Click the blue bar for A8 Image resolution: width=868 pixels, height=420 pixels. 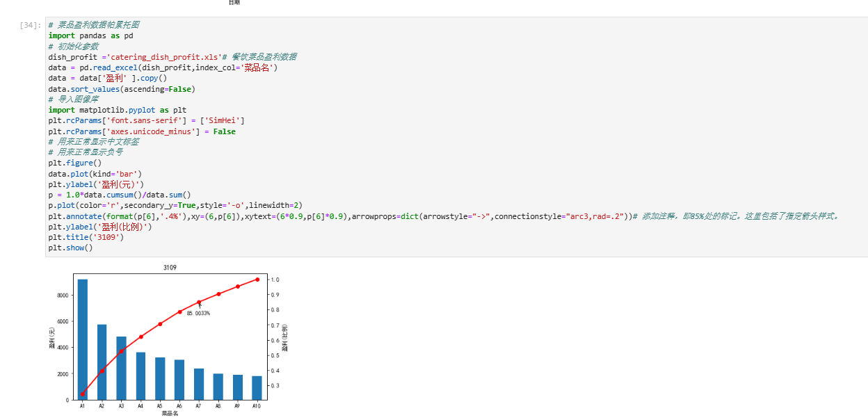point(218,387)
